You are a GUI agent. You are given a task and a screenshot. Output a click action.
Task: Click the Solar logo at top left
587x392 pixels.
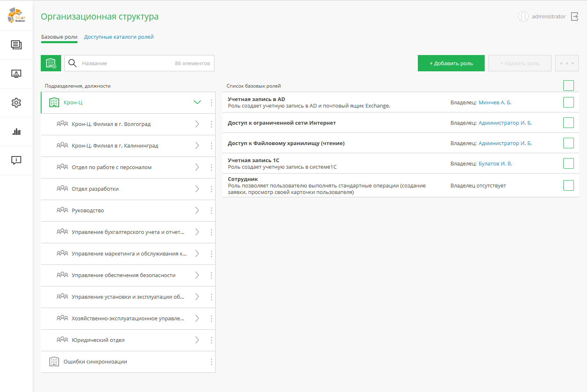click(x=16, y=15)
